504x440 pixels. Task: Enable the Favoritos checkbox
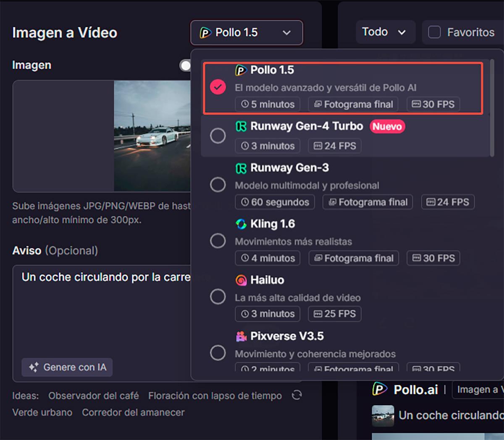[434, 32]
